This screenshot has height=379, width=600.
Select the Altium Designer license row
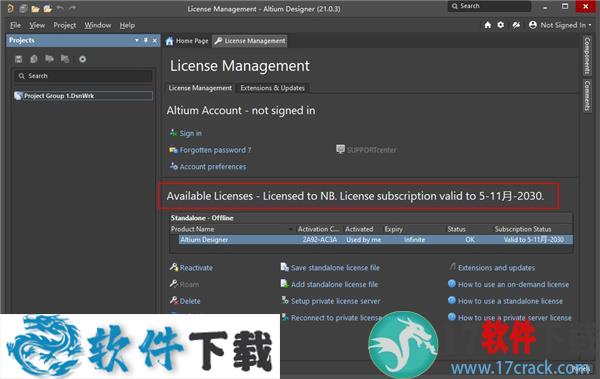tap(376, 240)
